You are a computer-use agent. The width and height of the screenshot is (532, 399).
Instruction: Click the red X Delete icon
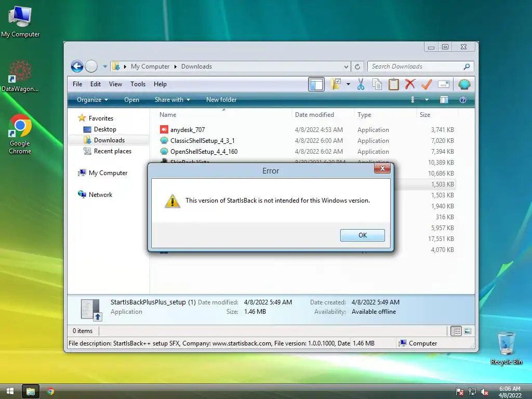pos(410,84)
